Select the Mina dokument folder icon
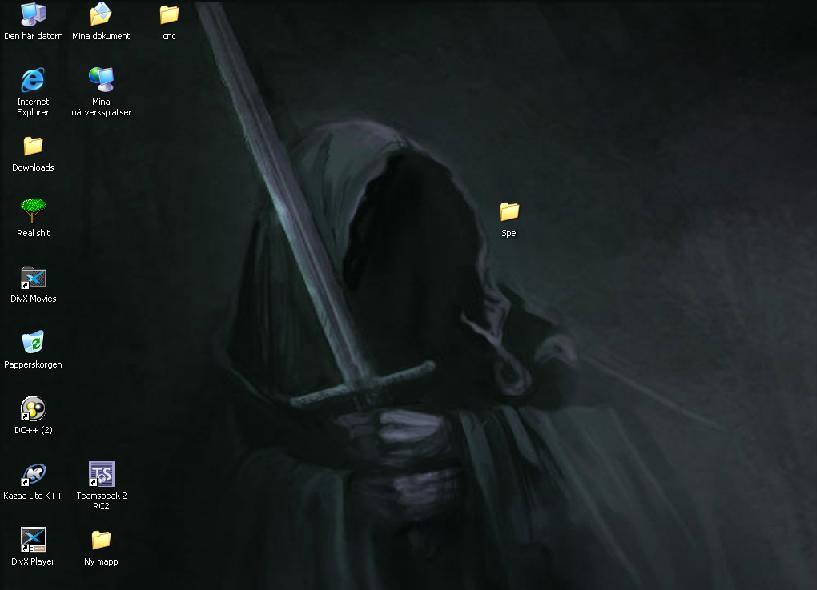Viewport: 817px width, 590px height. [101, 15]
